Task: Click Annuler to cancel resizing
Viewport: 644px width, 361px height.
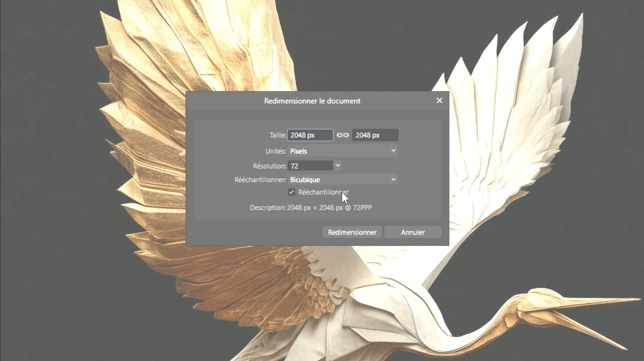Action: 412,232
